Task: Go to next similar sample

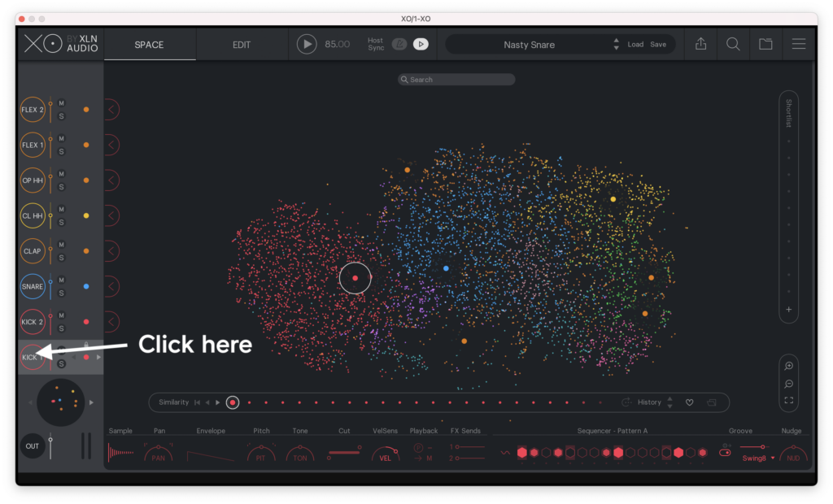Action: (218, 402)
